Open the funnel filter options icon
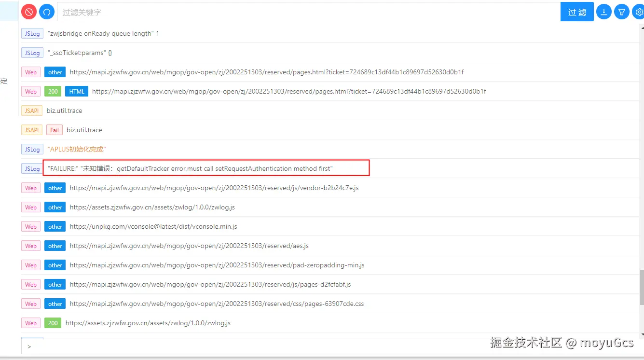Screen dimensions: 644x360 pos(622,12)
